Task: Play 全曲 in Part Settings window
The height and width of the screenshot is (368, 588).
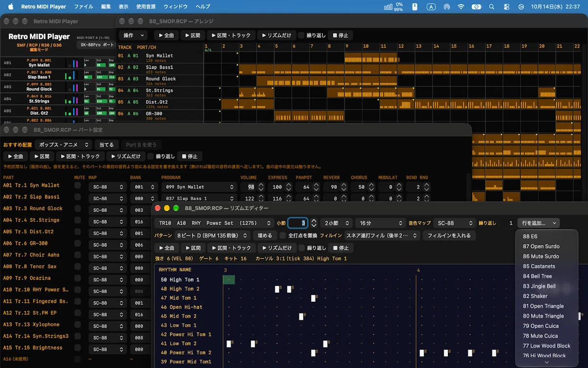Action: 15,156
